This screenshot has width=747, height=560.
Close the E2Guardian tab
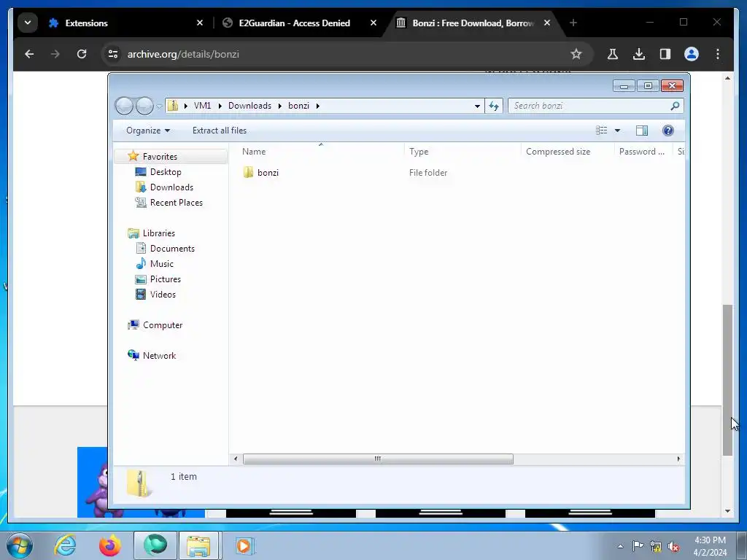(x=373, y=23)
